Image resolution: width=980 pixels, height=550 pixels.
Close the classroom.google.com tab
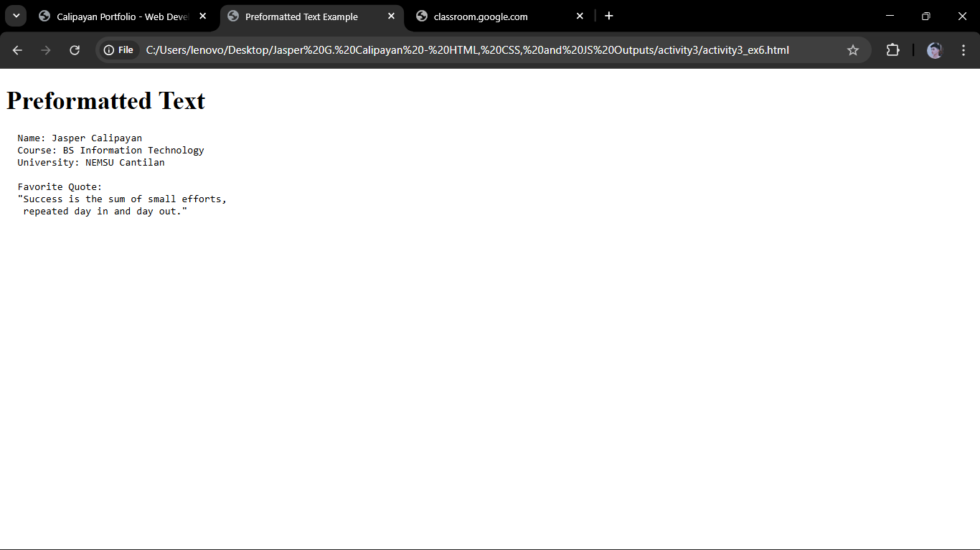(x=580, y=16)
